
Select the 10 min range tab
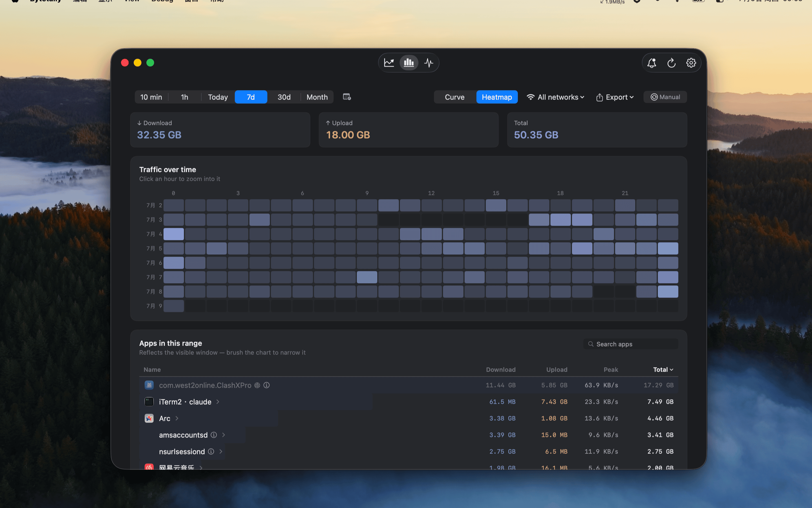click(x=151, y=97)
